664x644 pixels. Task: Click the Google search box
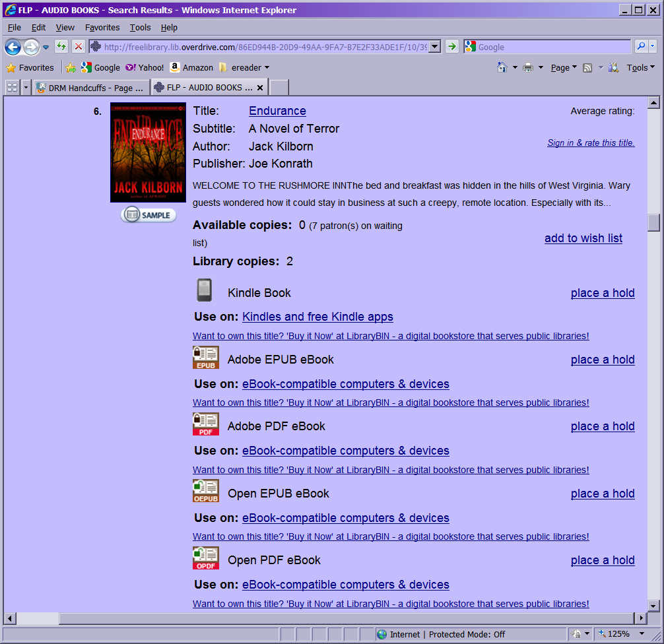tap(548, 47)
